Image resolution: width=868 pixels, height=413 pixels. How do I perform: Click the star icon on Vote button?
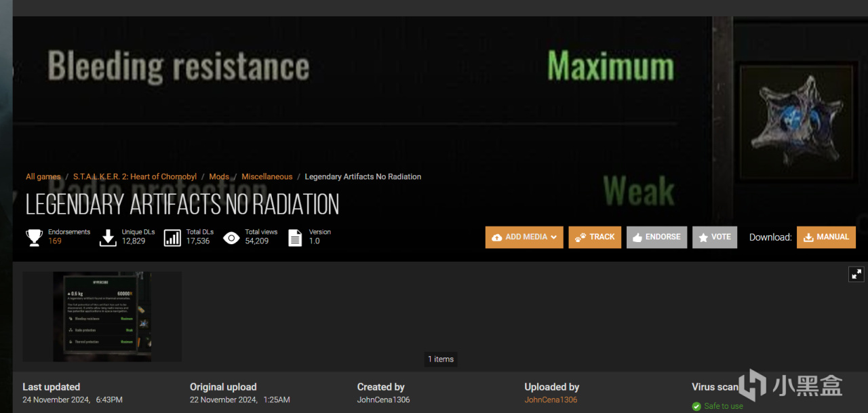click(x=703, y=237)
